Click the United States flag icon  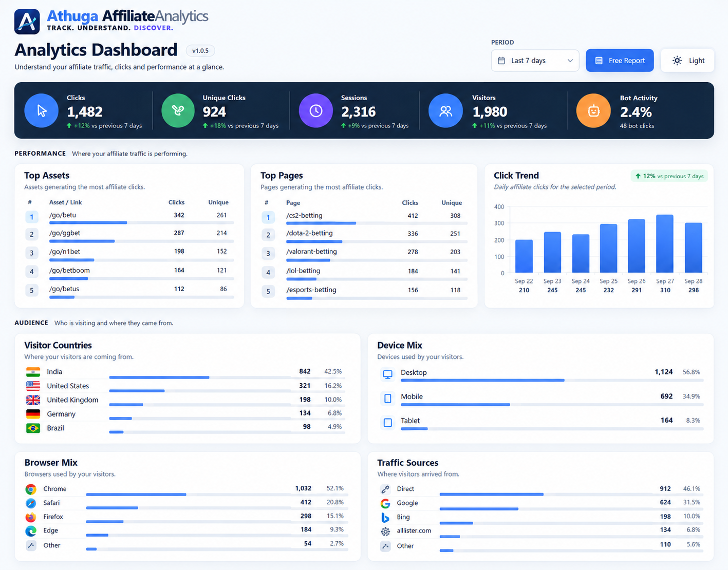(x=33, y=386)
